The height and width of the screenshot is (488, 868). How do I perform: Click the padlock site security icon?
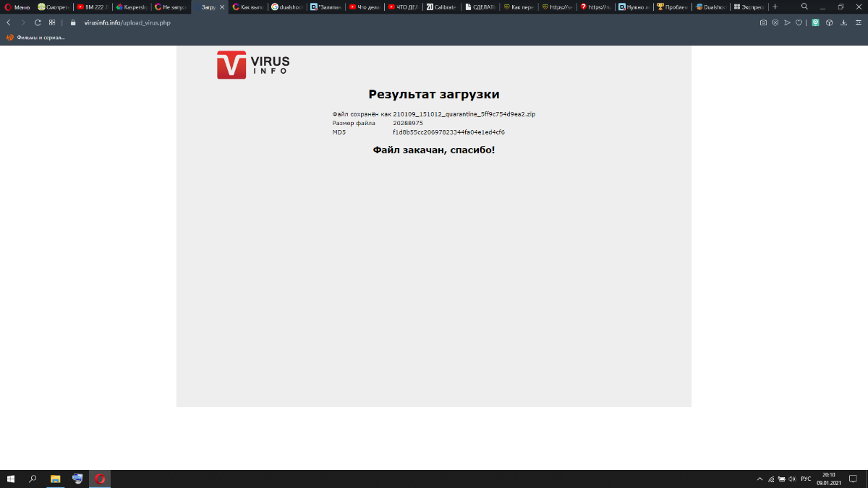point(73,22)
